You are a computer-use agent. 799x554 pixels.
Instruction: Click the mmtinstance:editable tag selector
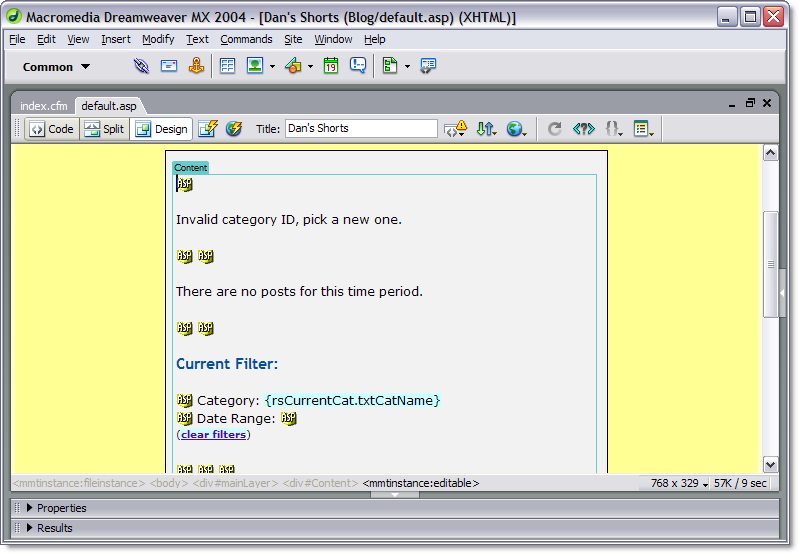pyautogui.click(x=421, y=483)
